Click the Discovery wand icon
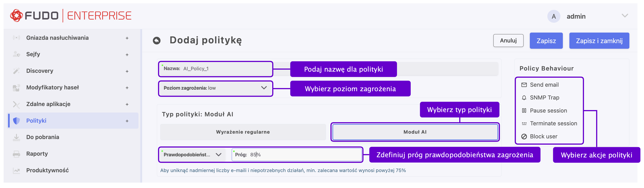The image size is (644, 188). tap(16, 71)
